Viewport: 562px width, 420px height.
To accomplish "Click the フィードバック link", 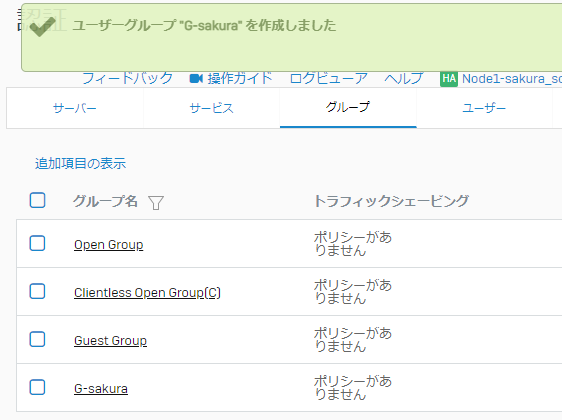I will pyautogui.click(x=128, y=78).
